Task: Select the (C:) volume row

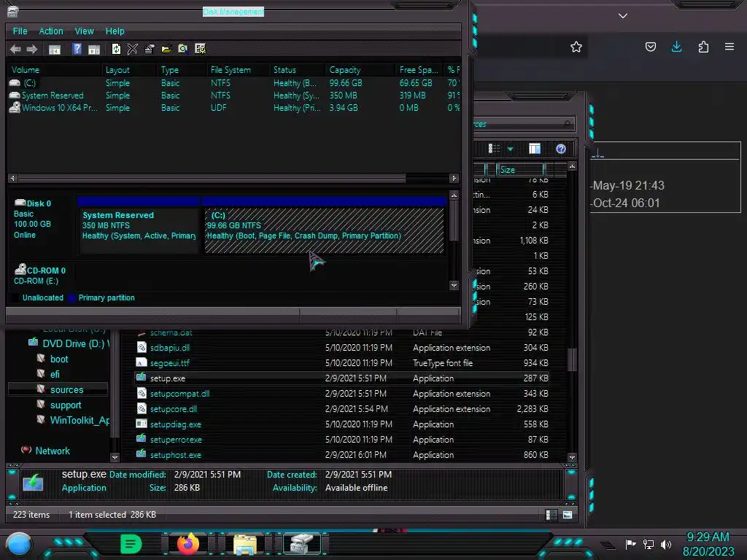Action: (x=233, y=83)
